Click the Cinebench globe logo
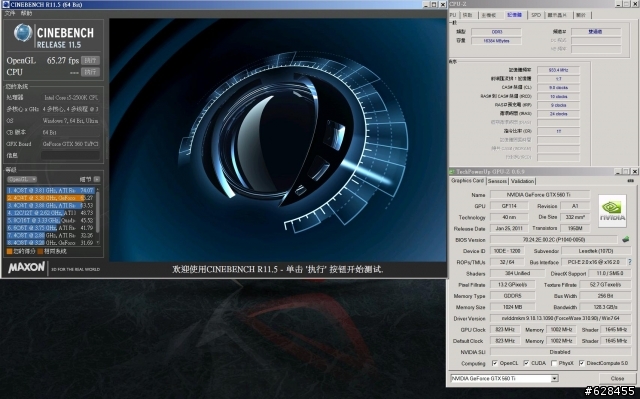The height and width of the screenshot is (399, 640). [x=23, y=33]
